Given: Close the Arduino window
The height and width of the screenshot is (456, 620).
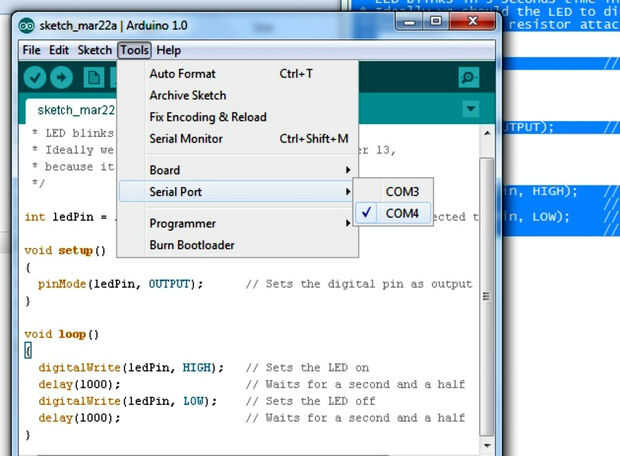Looking at the screenshot, I should pyautogui.click(x=473, y=21).
